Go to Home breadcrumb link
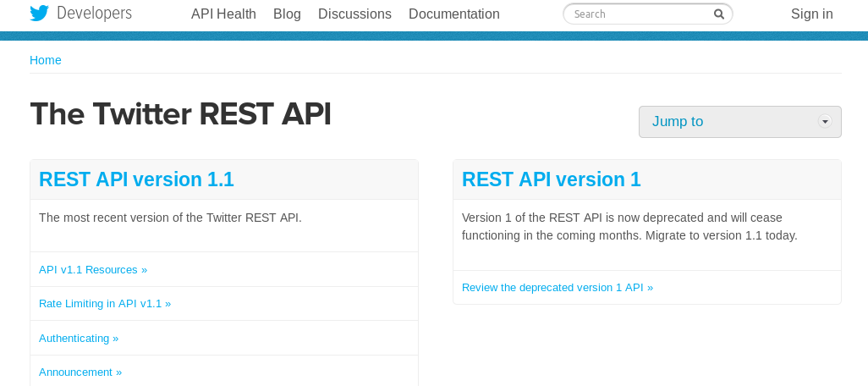The image size is (868, 386). click(46, 60)
